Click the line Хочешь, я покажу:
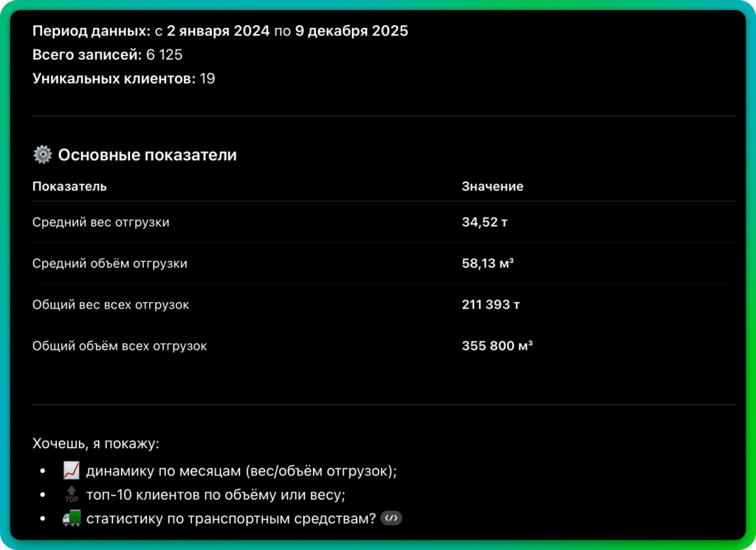This screenshot has width=756, height=550. (95, 444)
